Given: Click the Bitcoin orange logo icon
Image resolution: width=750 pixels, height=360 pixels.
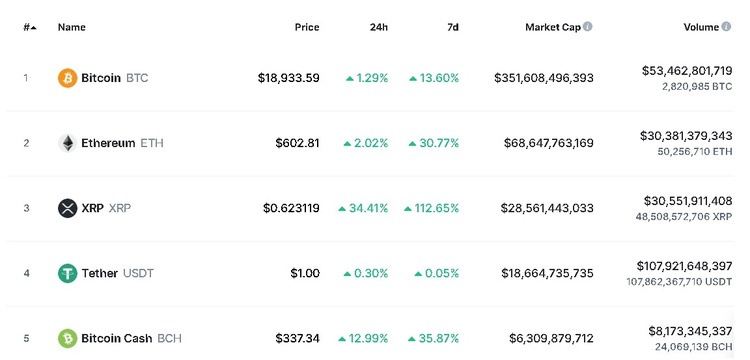Looking at the screenshot, I should click(67, 78).
